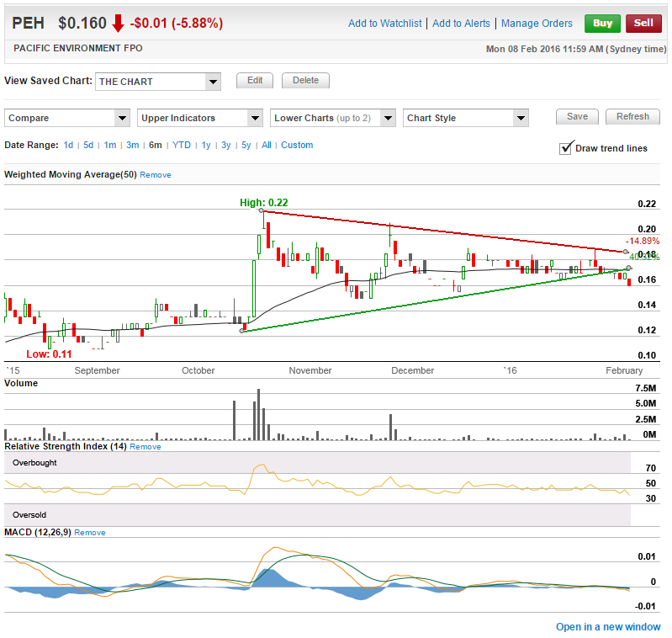Switch date range to 3y
672x638 pixels.
[226, 145]
